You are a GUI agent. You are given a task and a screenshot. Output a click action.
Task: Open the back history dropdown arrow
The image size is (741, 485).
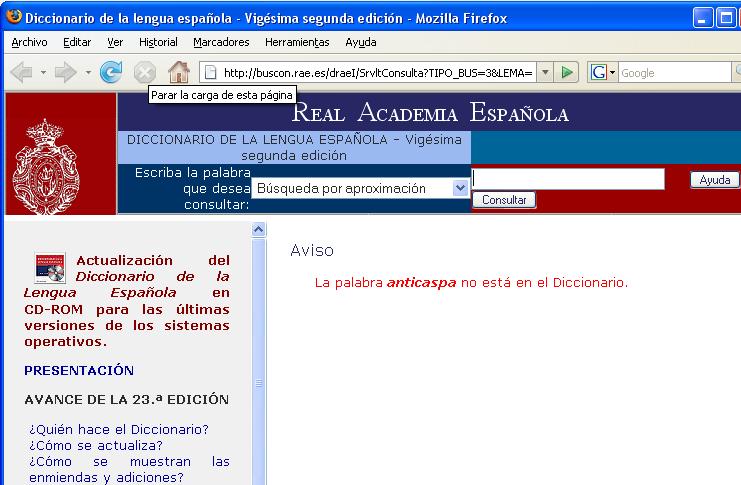coord(42,72)
